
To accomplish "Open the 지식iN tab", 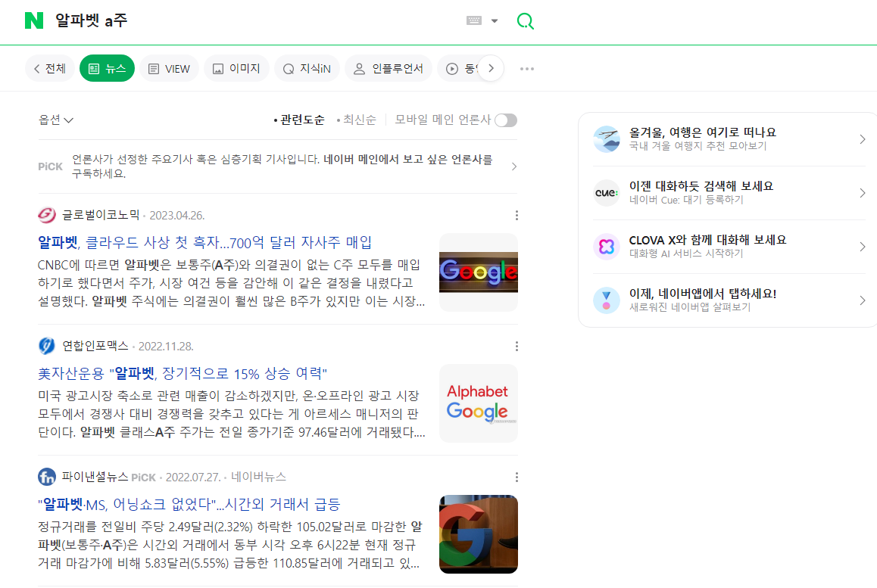I will point(307,69).
